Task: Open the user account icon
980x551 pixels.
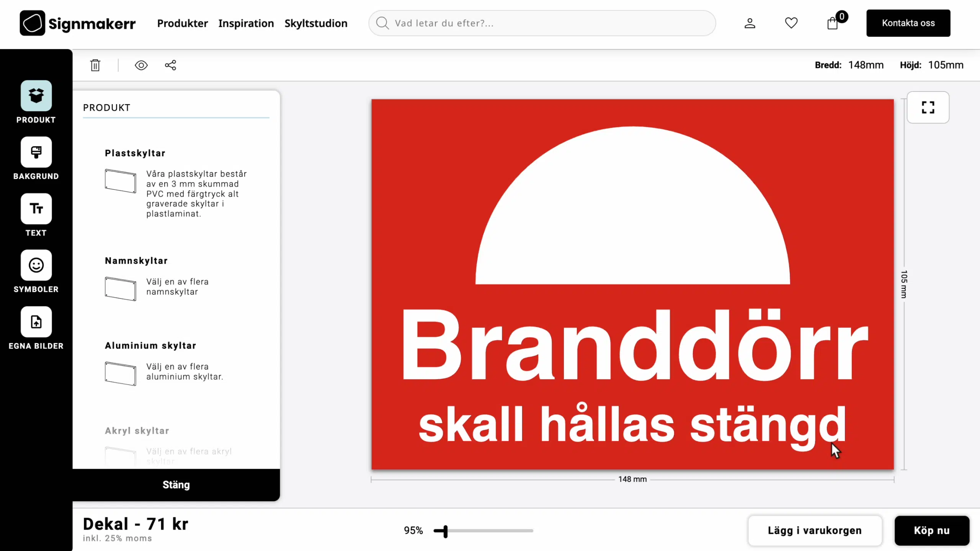Action: coord(750,23)
